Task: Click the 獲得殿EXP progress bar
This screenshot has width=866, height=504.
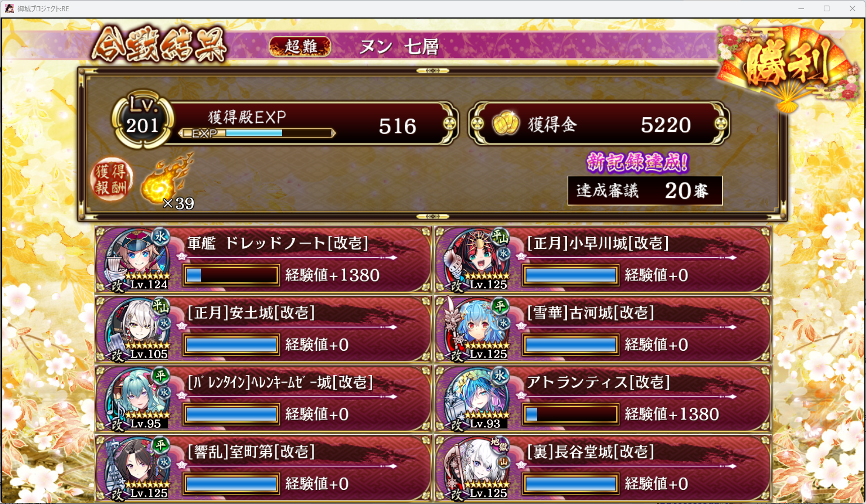Action: [257, 133]
